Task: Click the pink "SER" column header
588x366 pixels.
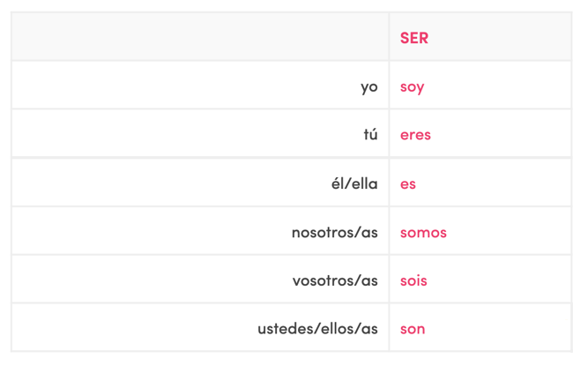Action: (x=413, y=38)
